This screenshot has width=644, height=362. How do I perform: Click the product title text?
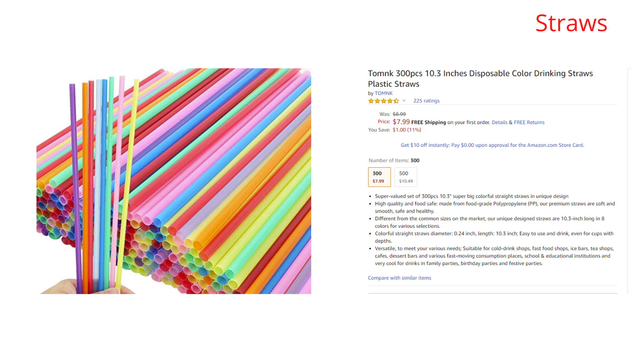(480, 78)
